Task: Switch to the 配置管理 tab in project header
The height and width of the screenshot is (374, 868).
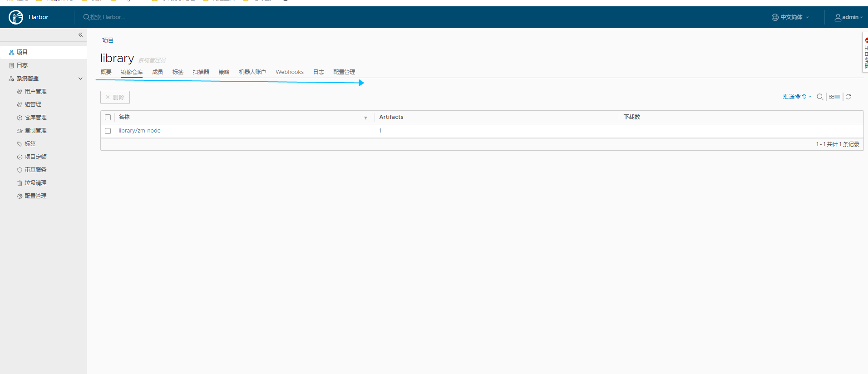Action: [344, 72]
